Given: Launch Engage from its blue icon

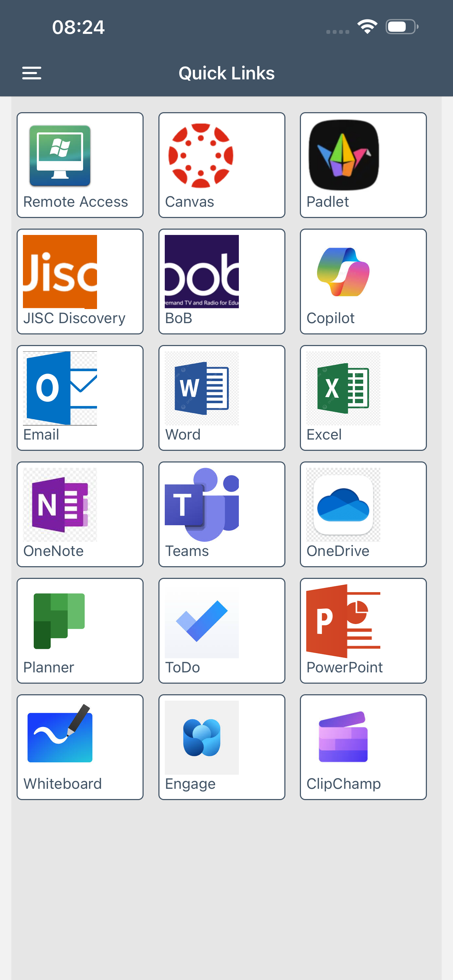Looking at the screenshot, I should pos(201,737).
